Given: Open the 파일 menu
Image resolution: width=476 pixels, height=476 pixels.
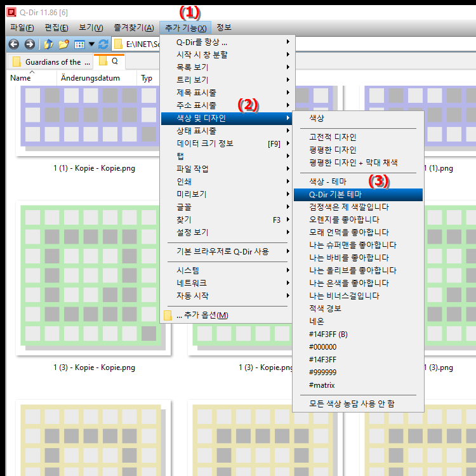Looking at the screenshot, I should pos(22,27).
